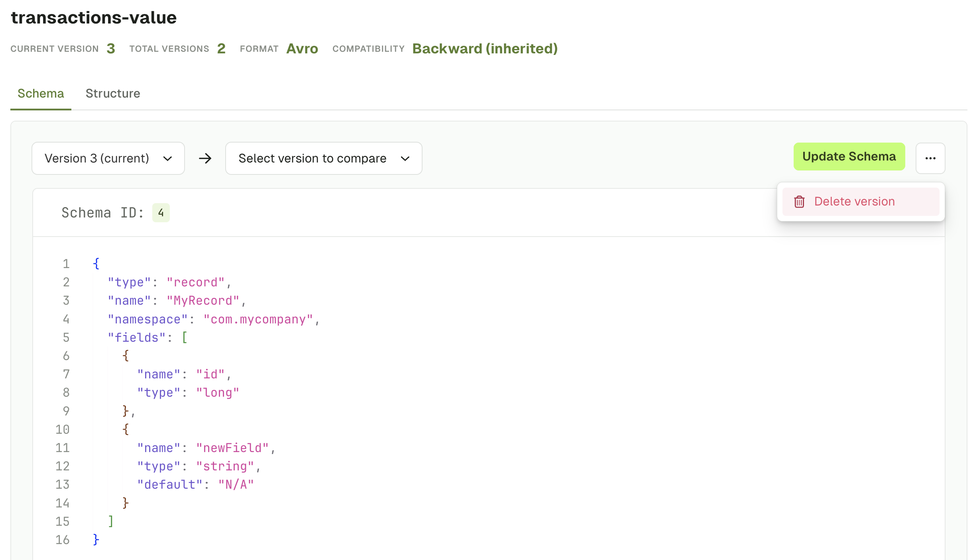Click line number 16 in the gutter
The width and height of the screenshot is (979, 560).
click(63, 540)
